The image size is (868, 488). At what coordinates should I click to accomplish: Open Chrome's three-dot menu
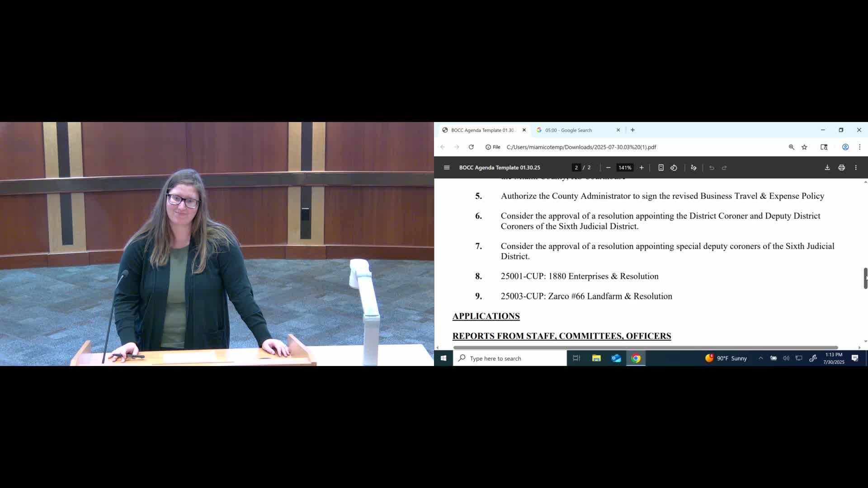pyautogui.click(x=859, y=147)
